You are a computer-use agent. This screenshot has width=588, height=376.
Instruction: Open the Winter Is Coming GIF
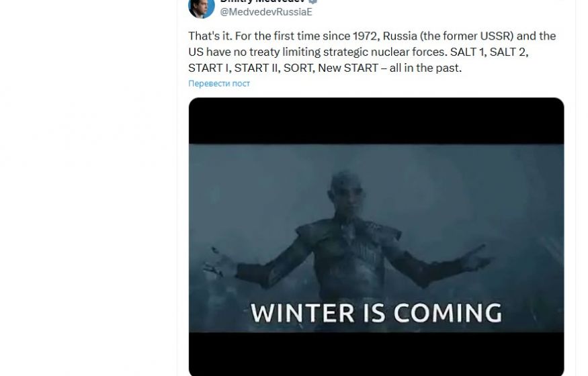(x=376, y=237)
